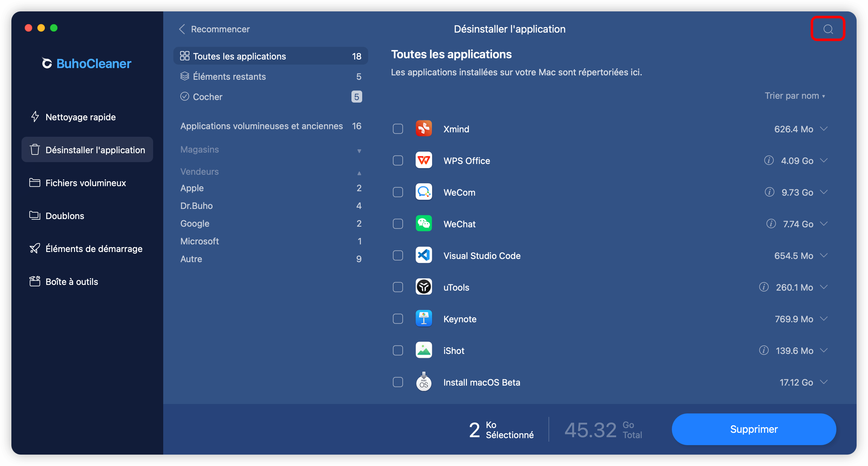Viewport: 868px width, 466px height.
Task: Click the 2 Ko Sélectionné figure
Action: pos(501,430)
